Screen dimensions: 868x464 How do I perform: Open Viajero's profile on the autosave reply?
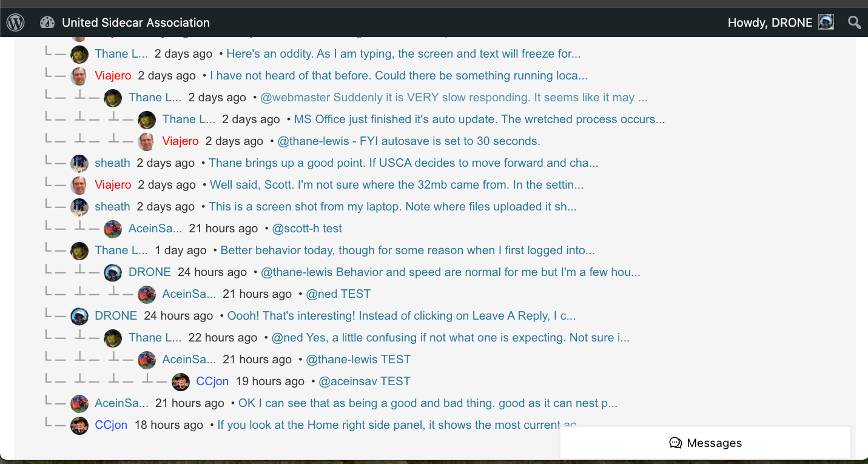(180, 141)
